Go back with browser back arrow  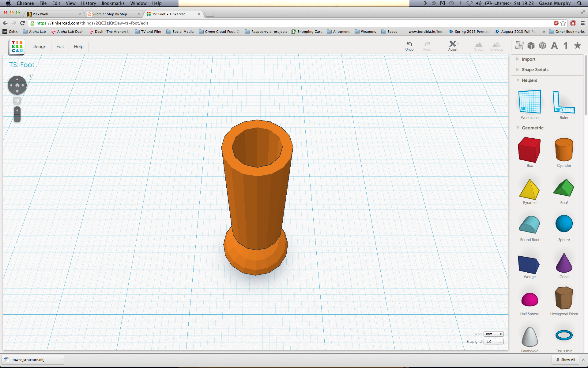pyautogui.click(x=5, y=23)
